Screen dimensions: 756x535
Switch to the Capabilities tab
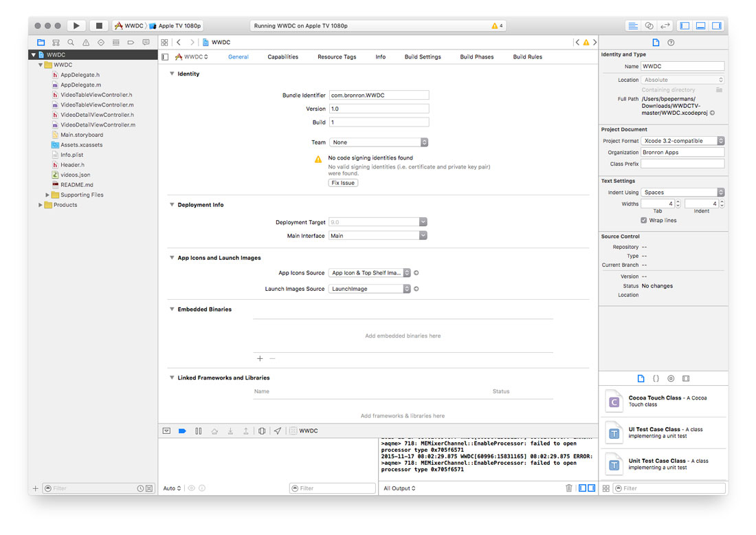283,57
